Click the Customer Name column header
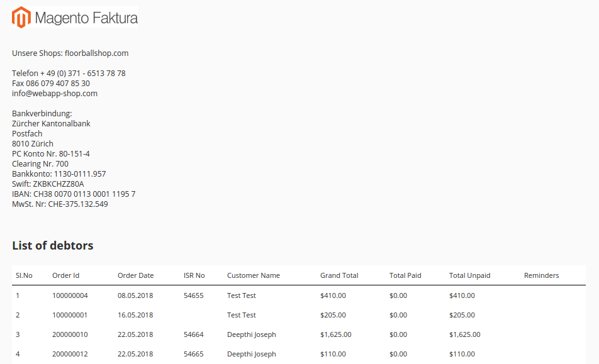This screenshot has width=599, height=364. 253,275
